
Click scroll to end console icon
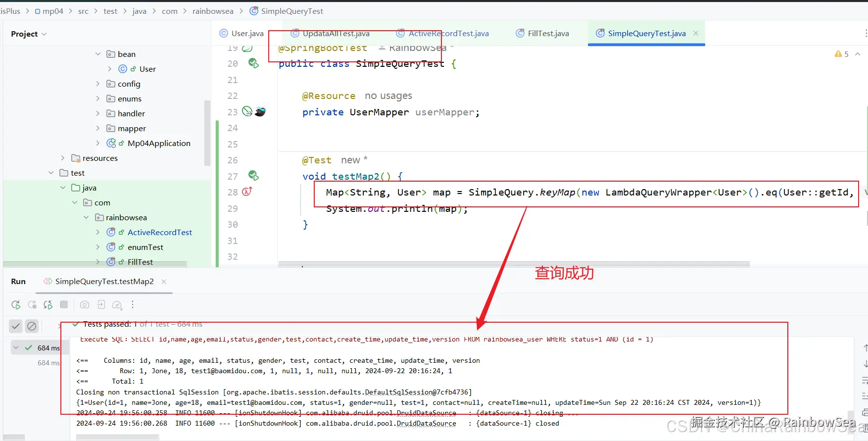pos(865,396)
